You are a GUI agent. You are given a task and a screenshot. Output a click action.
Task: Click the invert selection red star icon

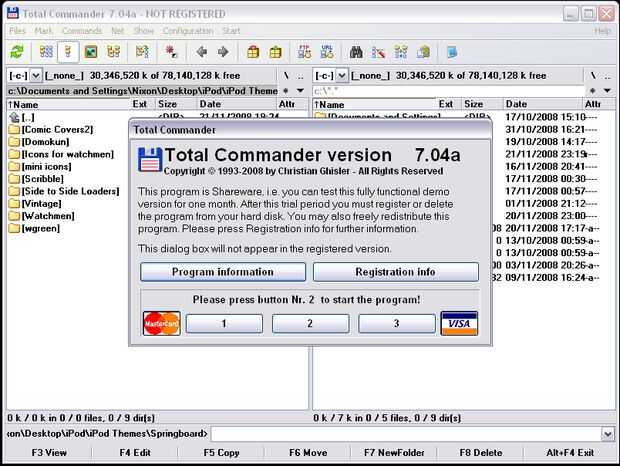click(171, 52)
